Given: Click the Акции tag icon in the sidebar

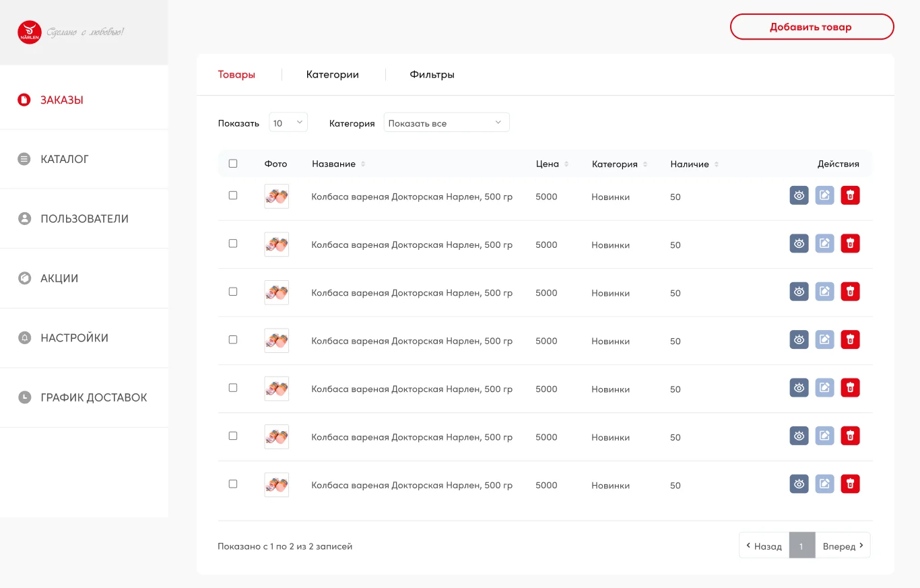Looking at the screenshot, I should tap(24, 278).
